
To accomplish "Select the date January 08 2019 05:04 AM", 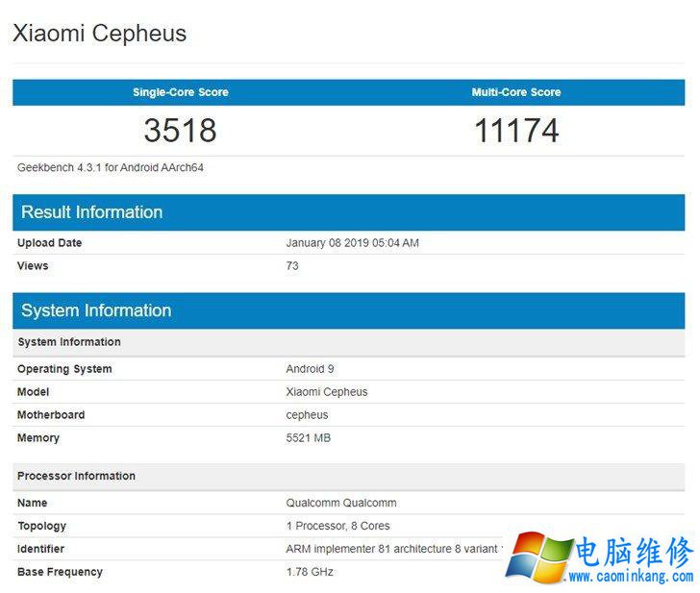I will pyautogui.click(x=353, y=243).
